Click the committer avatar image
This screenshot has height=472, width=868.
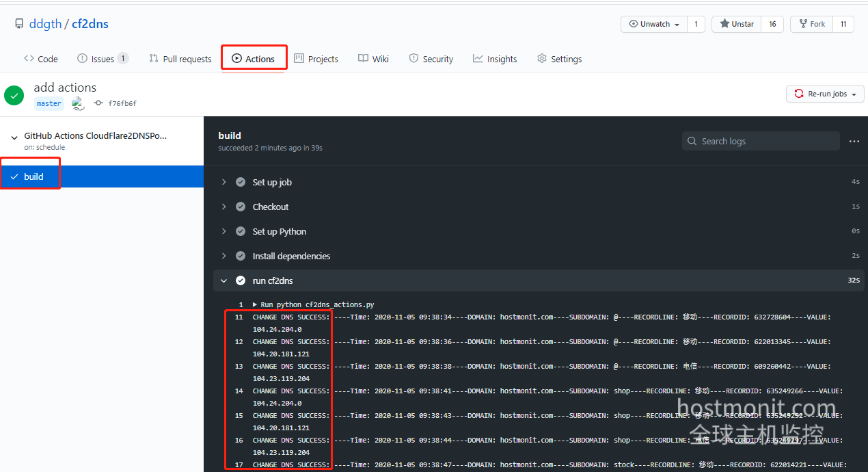pos(78,103)
